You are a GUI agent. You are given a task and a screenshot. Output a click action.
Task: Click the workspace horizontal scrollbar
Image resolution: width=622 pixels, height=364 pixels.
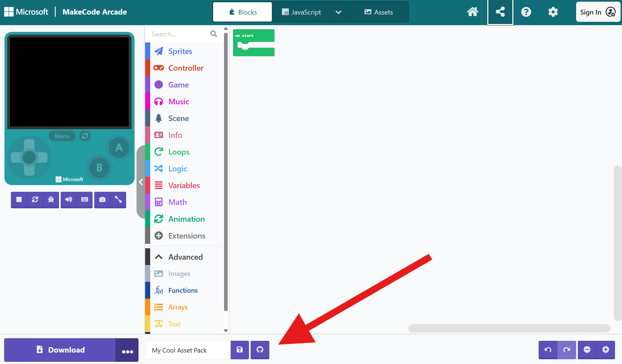pyautogui.click(x=509, y=328)
